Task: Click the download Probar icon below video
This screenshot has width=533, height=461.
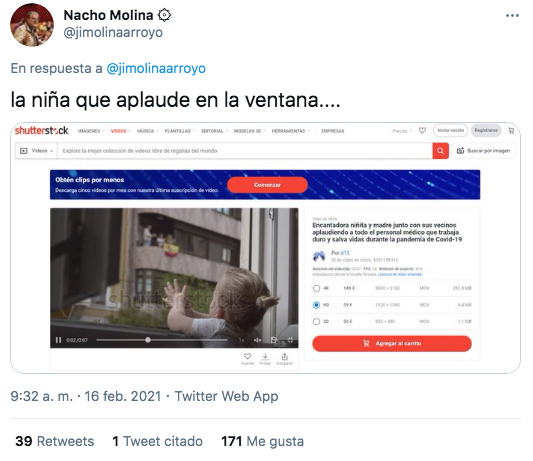Action: [265, 359]
